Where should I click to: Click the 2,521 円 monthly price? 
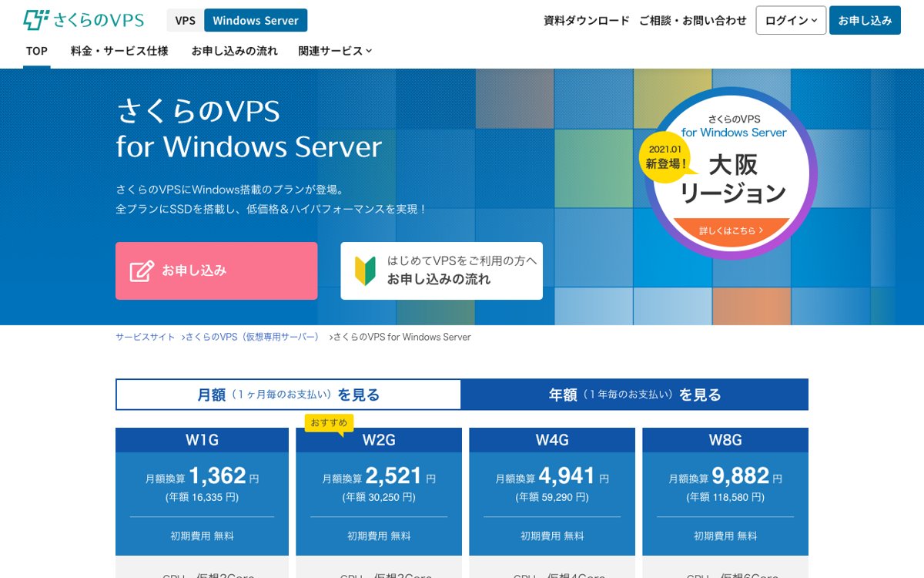point(400,476)
